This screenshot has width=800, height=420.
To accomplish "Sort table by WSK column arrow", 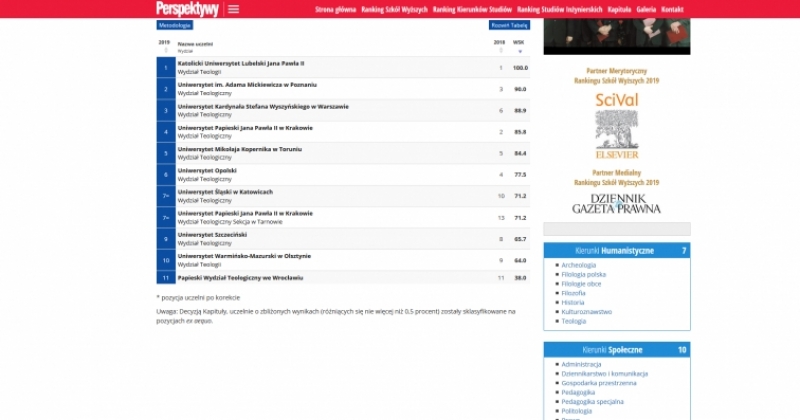I will 520,51.
